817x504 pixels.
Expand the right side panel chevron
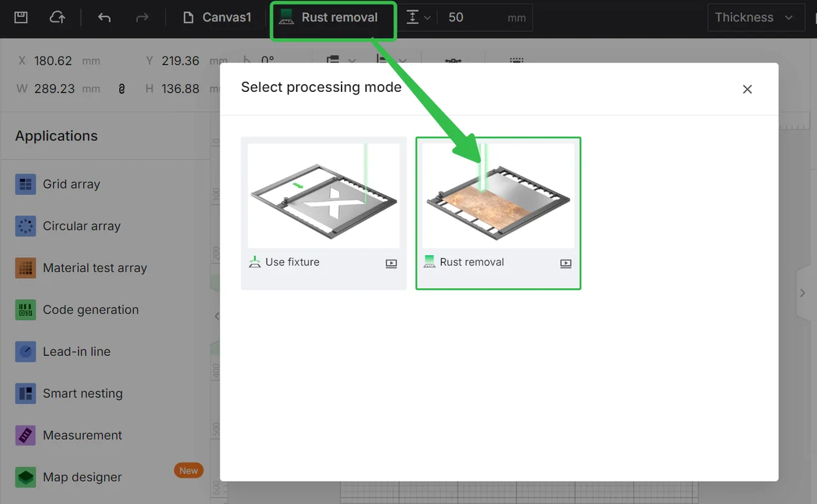point(803,293)
